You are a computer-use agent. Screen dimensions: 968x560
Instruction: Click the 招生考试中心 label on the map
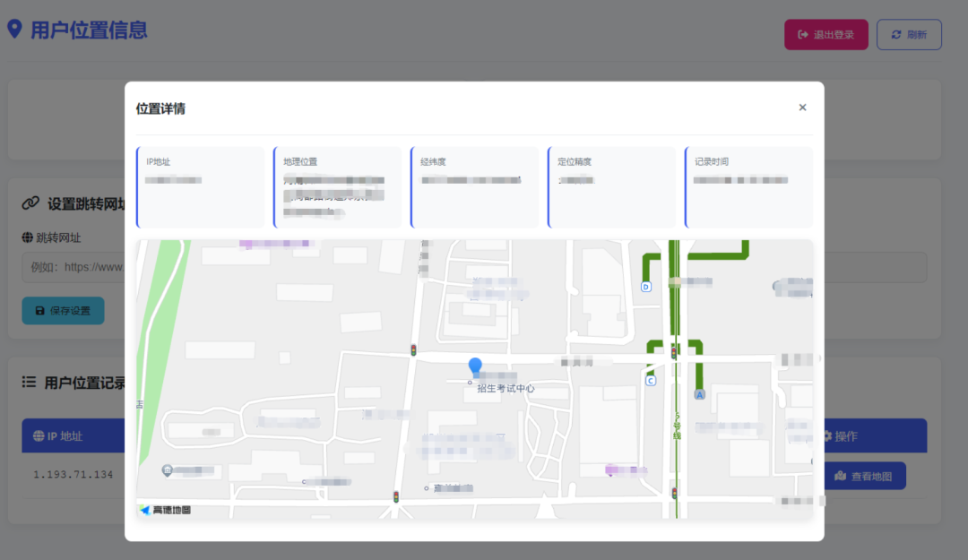506,389
